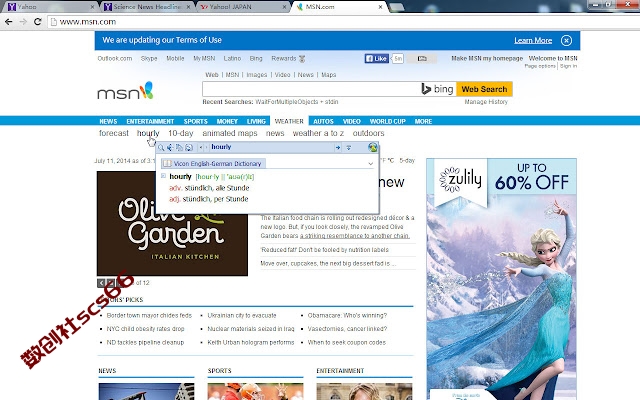Click the mail envelope icon near Like
This screenshot has width=640, height=400.
(422, 59)
